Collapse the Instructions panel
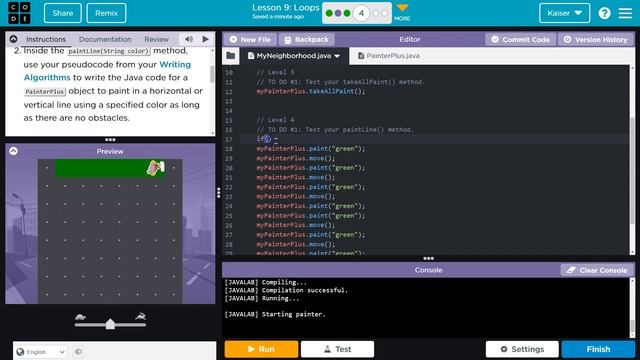640x360 pixels. click(13, 39)
